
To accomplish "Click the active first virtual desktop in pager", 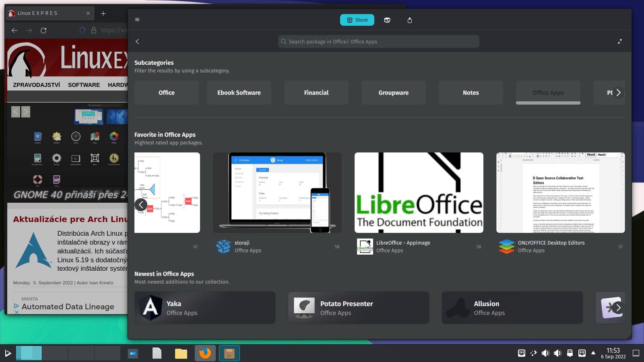I will pos(29,353).
